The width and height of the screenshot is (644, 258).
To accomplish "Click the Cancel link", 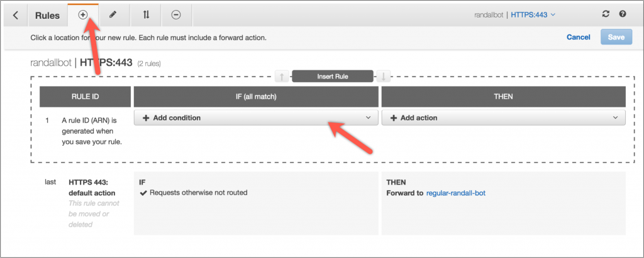I will coord(579,37).
